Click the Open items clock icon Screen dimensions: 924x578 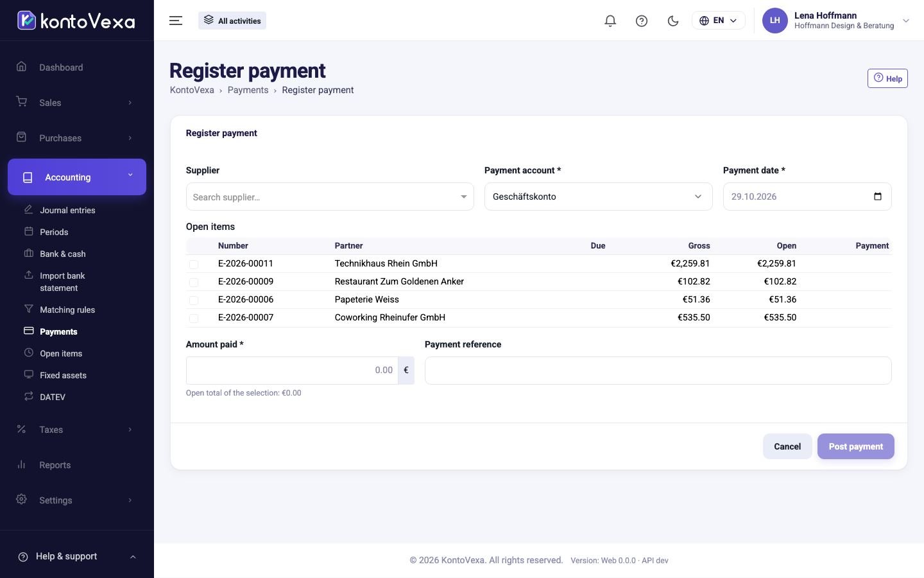click(28, 353)
